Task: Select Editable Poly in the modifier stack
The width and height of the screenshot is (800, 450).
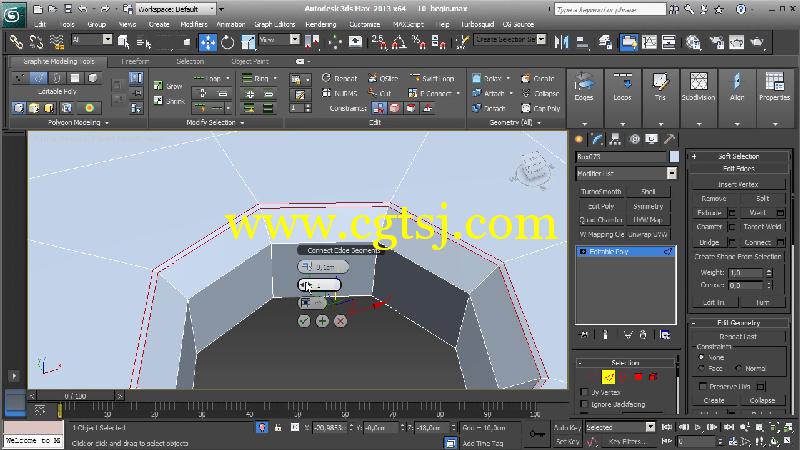Action: coord(626,252)
